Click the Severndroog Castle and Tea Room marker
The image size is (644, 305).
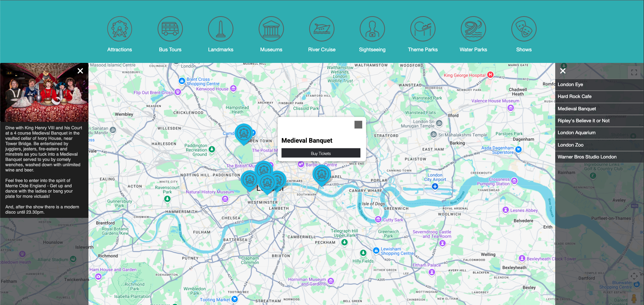[443, 243]
